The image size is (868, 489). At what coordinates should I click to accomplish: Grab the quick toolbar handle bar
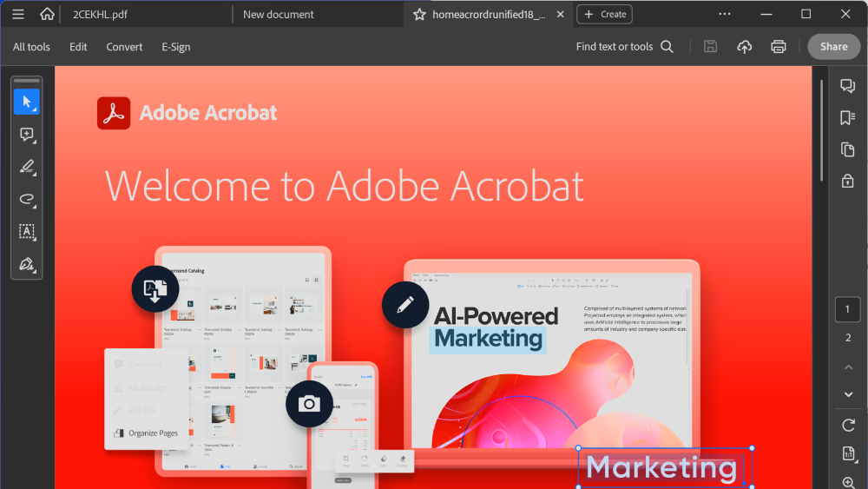tap(27, 81)
